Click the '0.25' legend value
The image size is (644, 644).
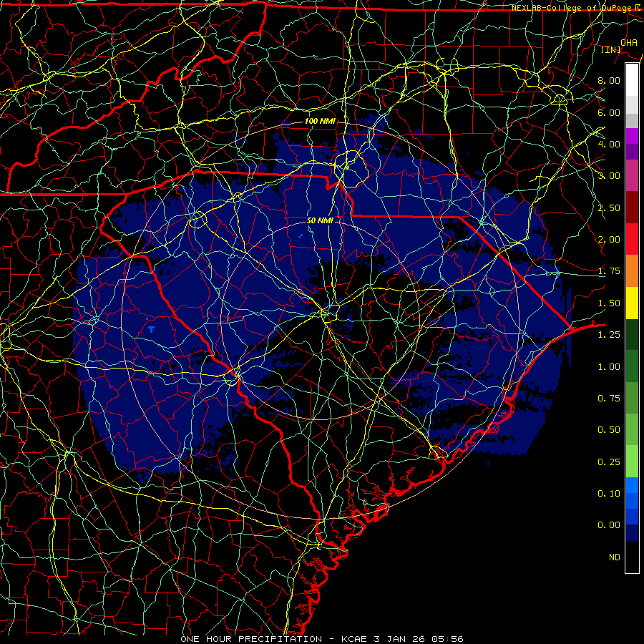(x=608, y=462)
